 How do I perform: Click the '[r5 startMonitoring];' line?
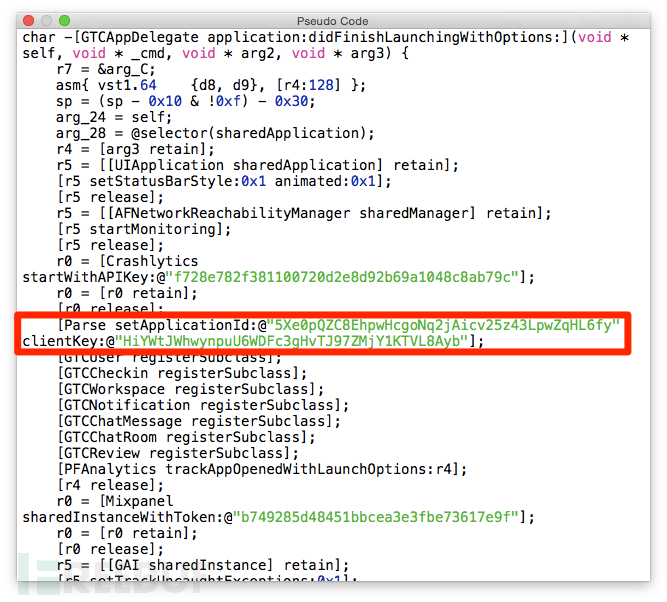(x=143, y=229)
